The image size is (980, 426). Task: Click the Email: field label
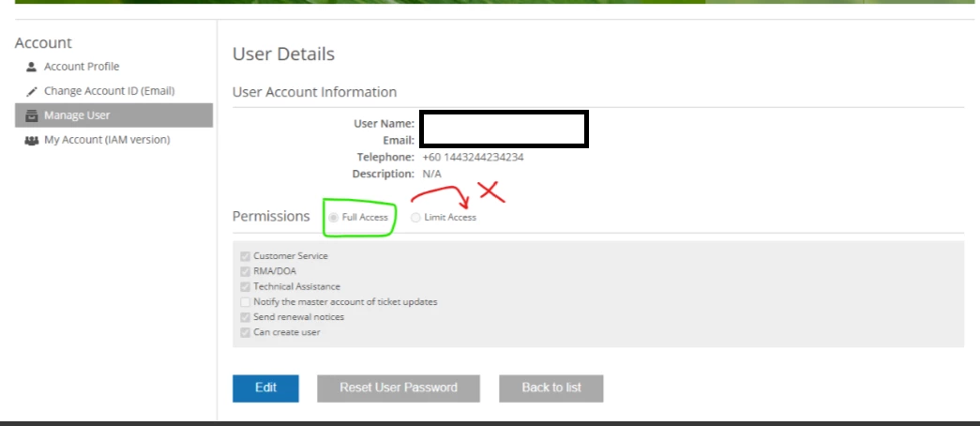pyautogui.click(x=399, y=140)
